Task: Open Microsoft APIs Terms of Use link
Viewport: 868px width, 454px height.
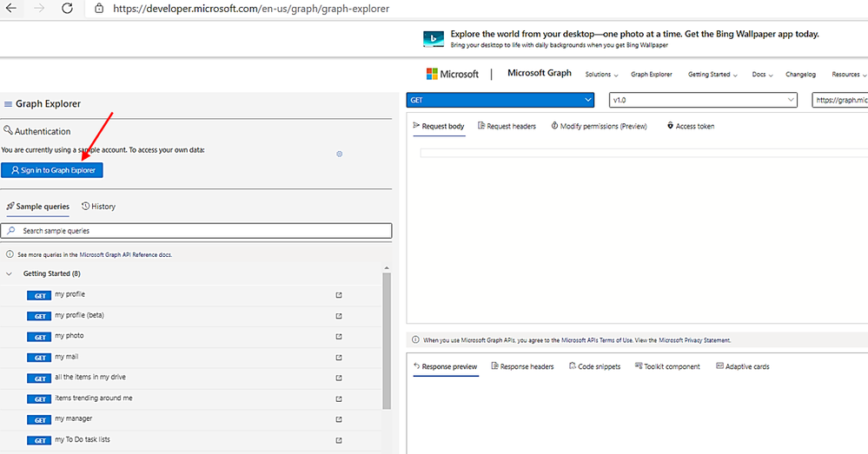Action: point(597,340)
